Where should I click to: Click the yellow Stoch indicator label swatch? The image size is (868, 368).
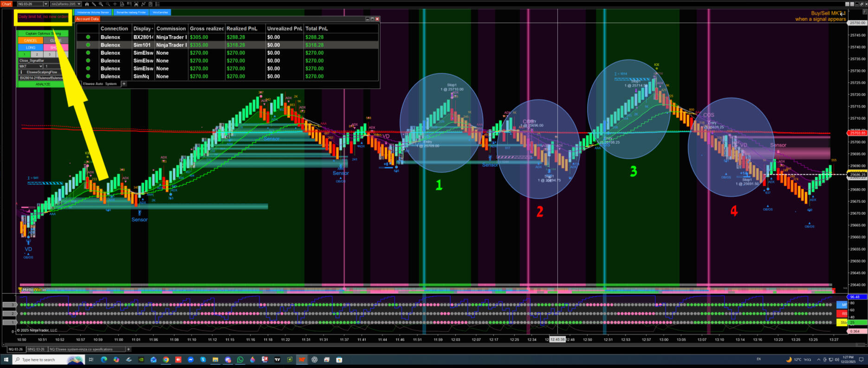tap(843, 323)
